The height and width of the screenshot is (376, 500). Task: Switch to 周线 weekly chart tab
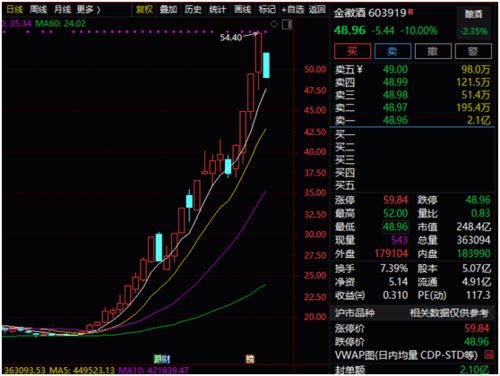click(38, 9)
